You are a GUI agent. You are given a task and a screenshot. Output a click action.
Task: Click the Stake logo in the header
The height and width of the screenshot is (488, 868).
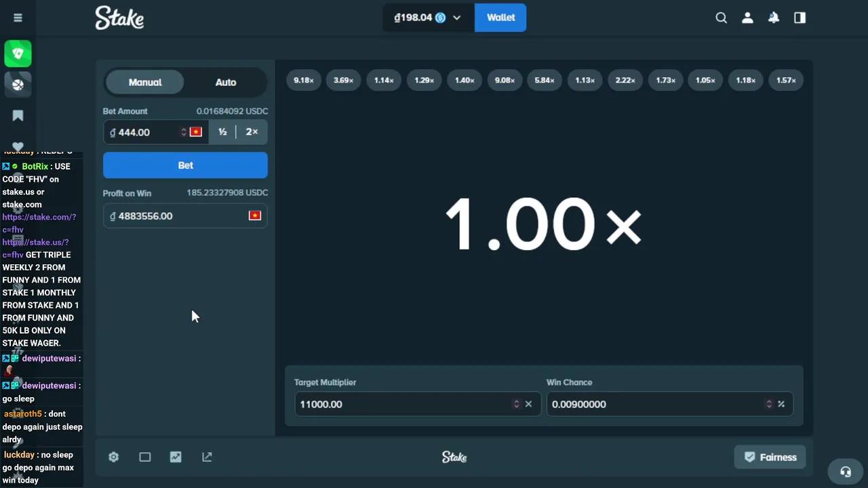coord(119,18)
